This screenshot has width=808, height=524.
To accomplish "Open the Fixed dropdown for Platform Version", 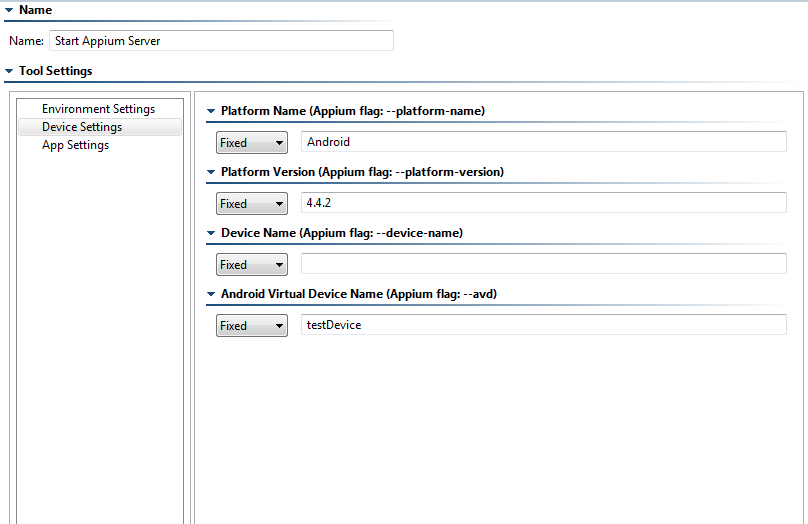I will point(251,204).
